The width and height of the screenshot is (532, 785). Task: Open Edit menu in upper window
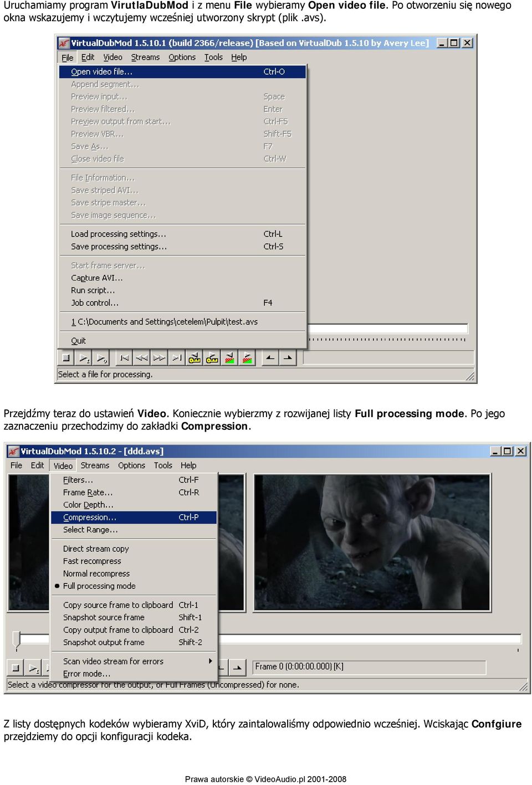point(88,57)
